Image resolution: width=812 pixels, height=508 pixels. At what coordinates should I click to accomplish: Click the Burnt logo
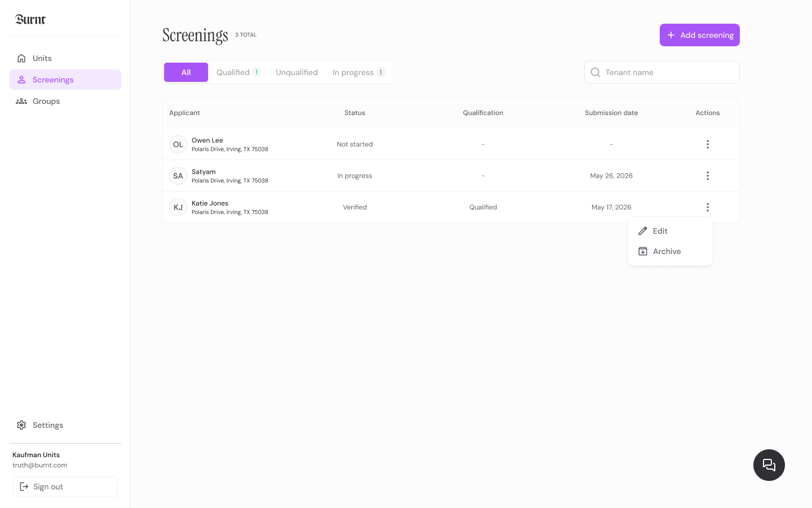(x=30, y=20)
